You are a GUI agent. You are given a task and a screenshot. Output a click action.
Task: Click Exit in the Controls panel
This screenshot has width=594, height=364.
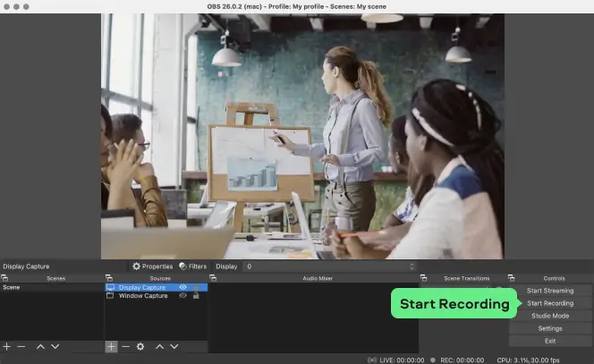[550, 341]
